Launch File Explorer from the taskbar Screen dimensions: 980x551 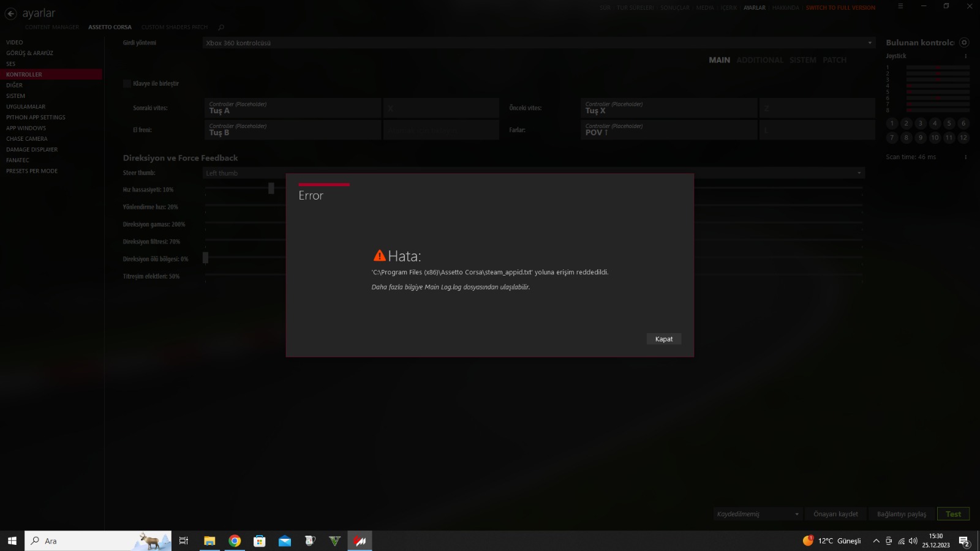[x=209, y=541]
